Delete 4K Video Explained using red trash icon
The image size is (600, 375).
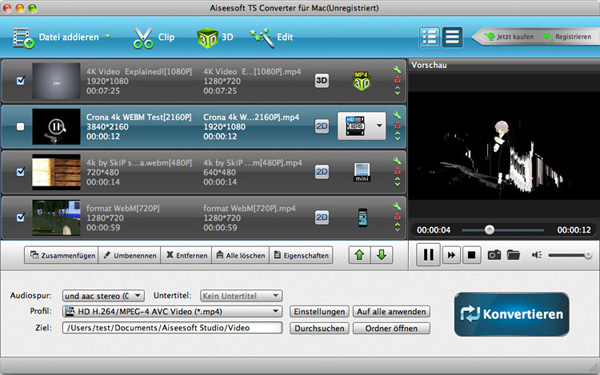click(397, 80)
